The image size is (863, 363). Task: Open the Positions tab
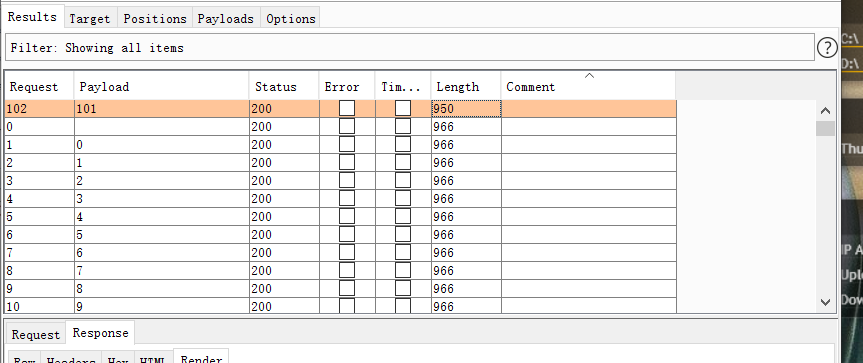pyautogui.click(x=155, y=19)
